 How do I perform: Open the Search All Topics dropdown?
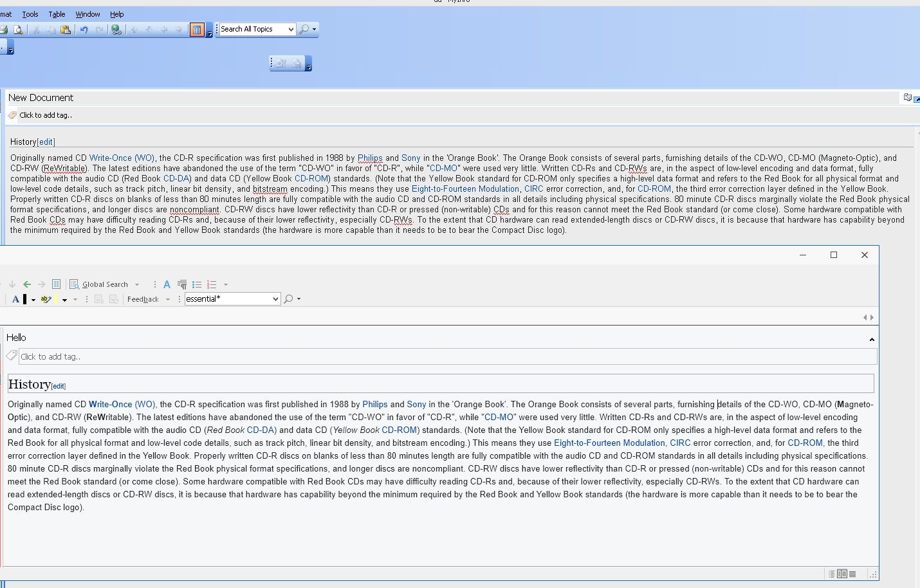[x=291, y=30]
